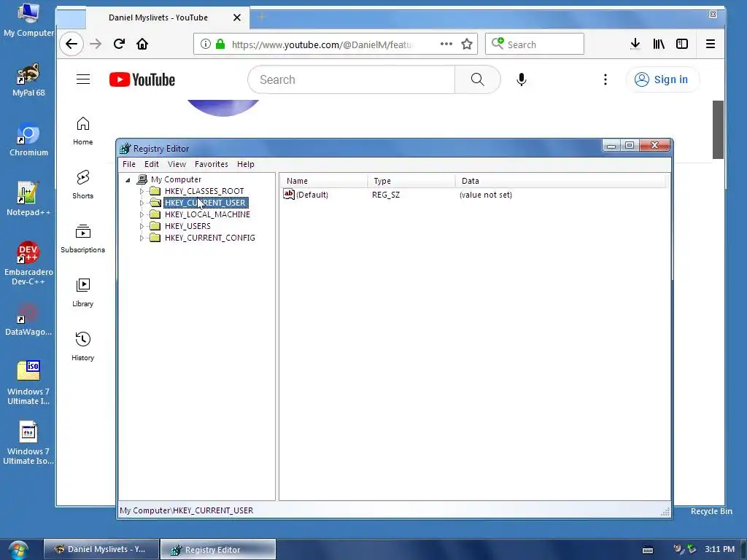
Task: Click Registry Editor taskbar button
Action: pyautogui.click(x=217, y=549)
